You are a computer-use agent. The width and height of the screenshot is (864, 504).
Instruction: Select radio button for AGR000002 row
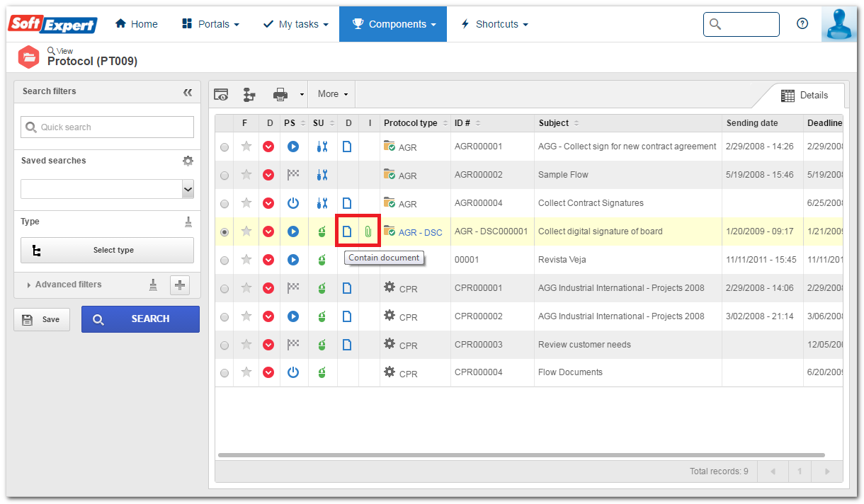tap(224, 176)
